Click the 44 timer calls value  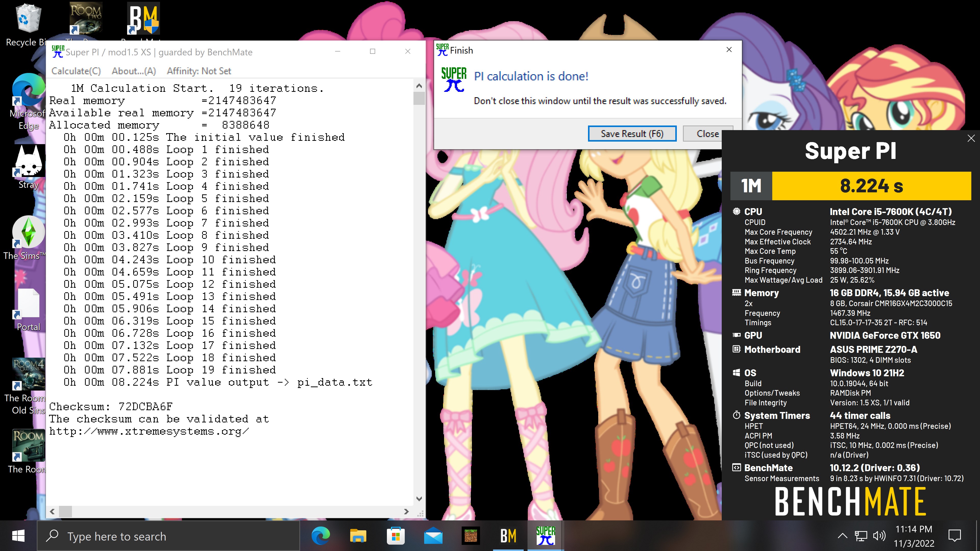click(x=860, y=416)
